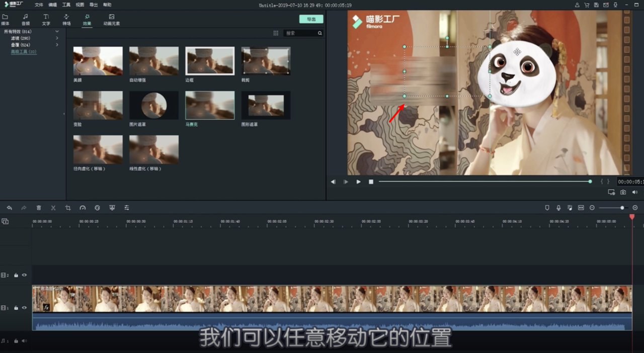Viewport: 644px width, 353px height.
Task: Click the Undo arrow in timeline toolbar
Action: (x=10, y=208)
